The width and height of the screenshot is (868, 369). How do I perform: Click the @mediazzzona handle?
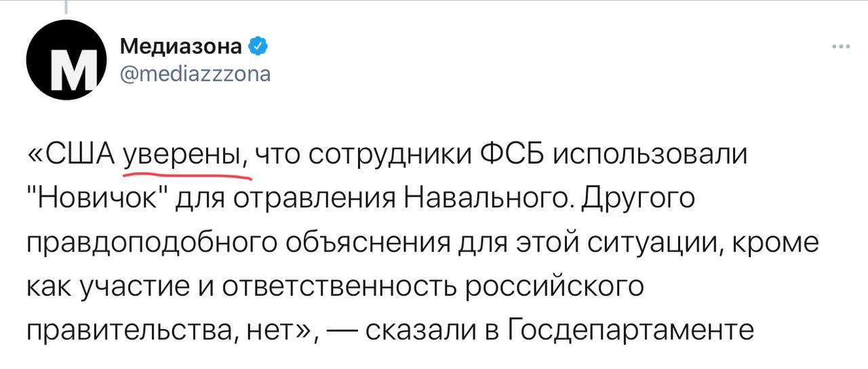[x=195, y=73]
